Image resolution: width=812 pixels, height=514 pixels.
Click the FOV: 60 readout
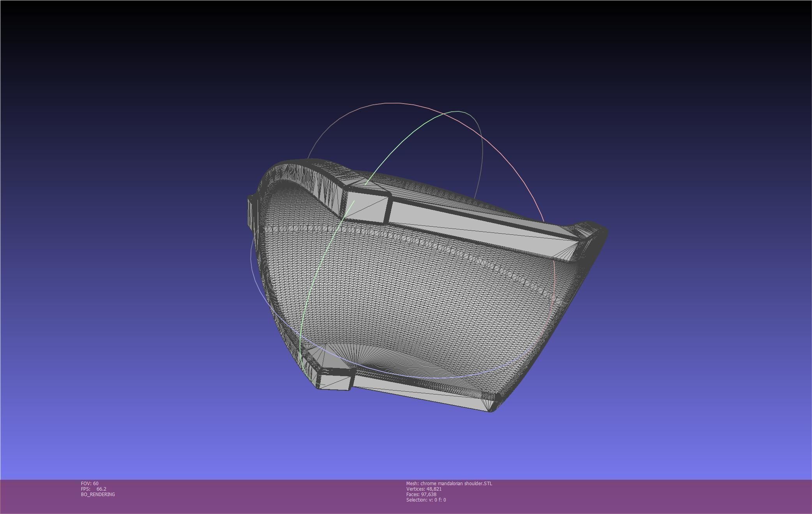pos(90,483)
